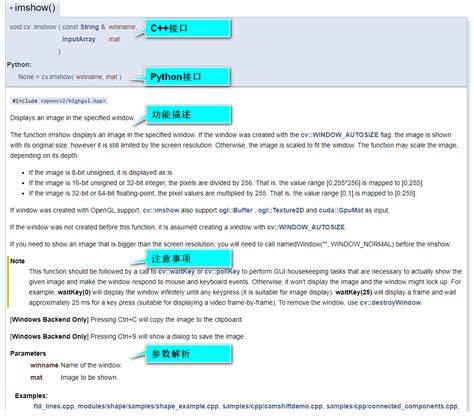The width and height of the screenshot is (474, 416).
Task: Follow cv::WINDOW_AUTOSIZE link in the 'function imshow displays' paragraph
Action: coord(339,135)
